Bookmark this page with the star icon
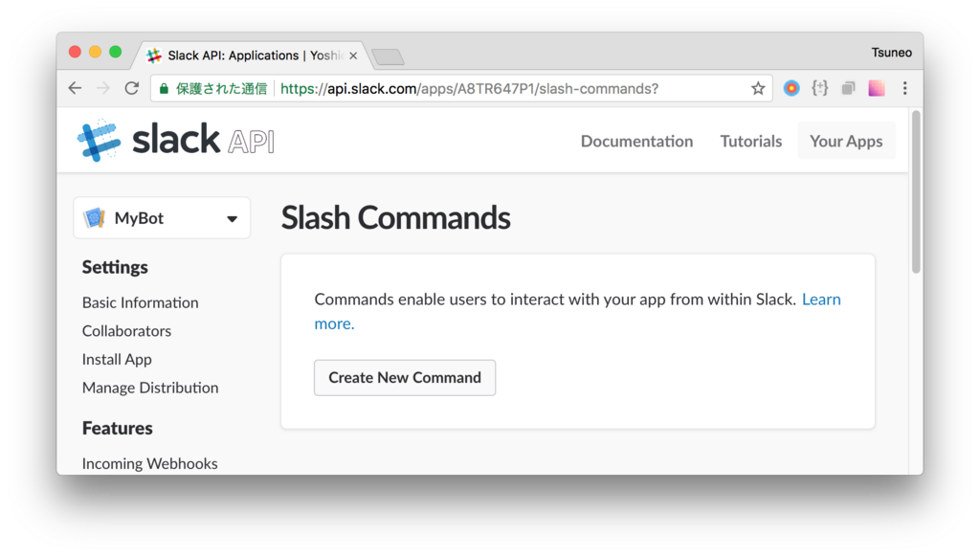The height and width of the screenshot is (556, 980). (758, 88)
